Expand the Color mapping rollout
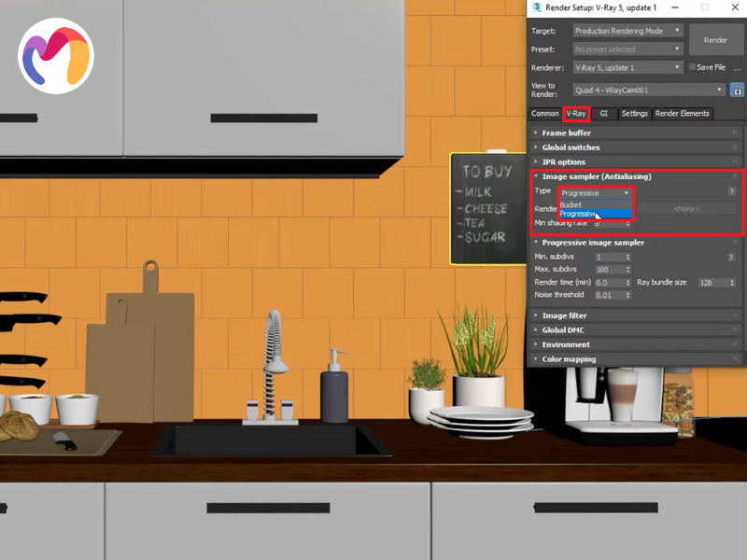 pos(566,359)
